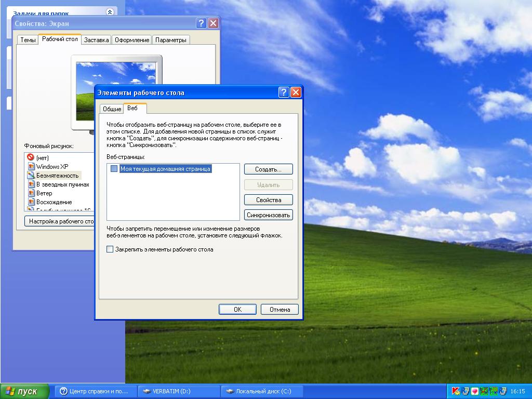
Task: Choose the Windows XP wallpaper entry
Action: coord(52,167)
